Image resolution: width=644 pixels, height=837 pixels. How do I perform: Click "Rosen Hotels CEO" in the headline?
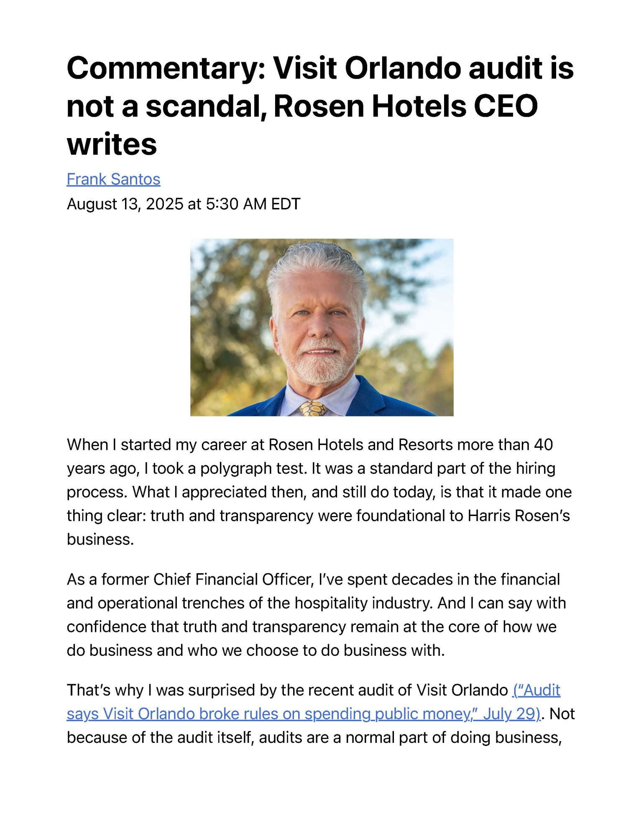point(406,106)
